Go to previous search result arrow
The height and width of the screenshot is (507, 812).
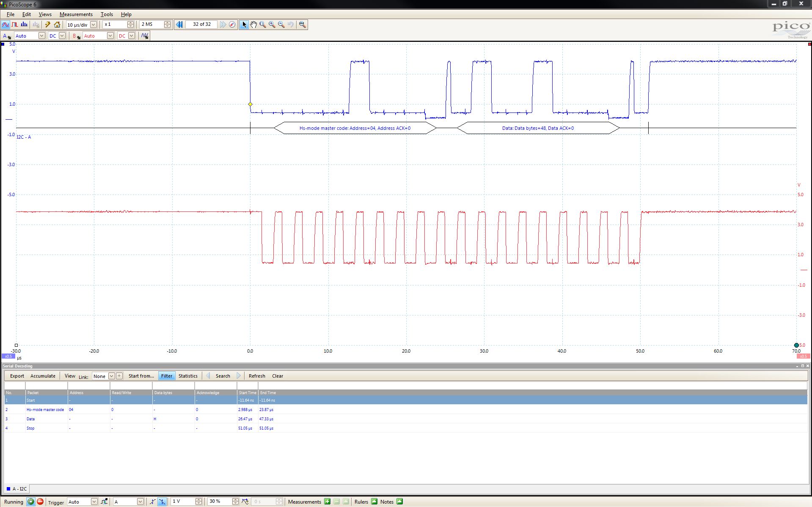tap(208, 375)
